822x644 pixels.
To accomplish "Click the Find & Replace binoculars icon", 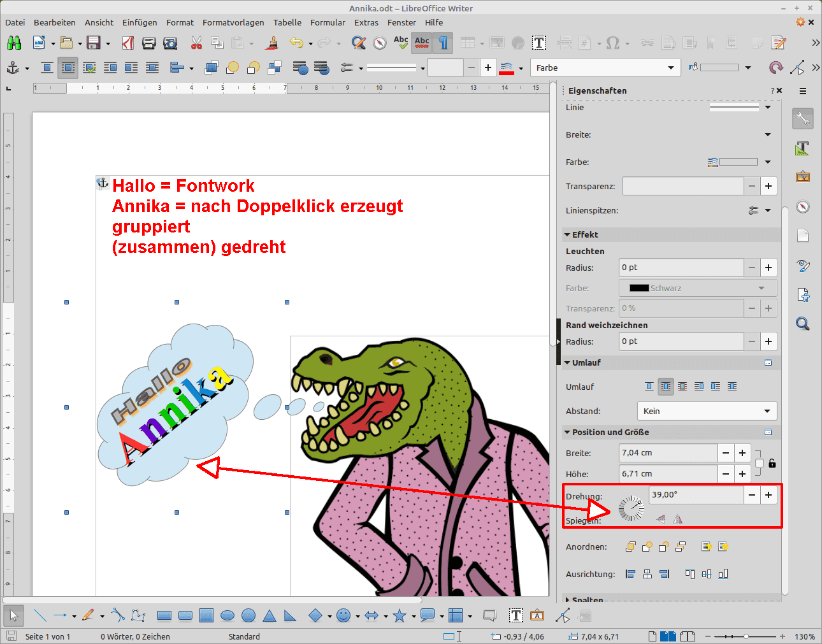I will 14,43.
